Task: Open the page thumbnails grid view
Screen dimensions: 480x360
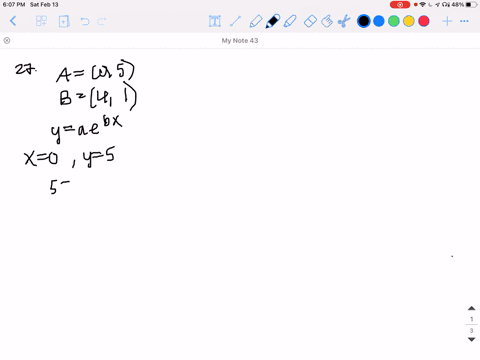Action: click(41, 21)
